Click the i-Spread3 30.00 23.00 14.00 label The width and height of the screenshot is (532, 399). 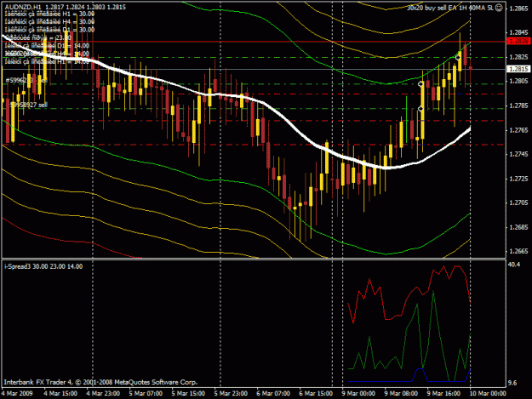(43, 266)
